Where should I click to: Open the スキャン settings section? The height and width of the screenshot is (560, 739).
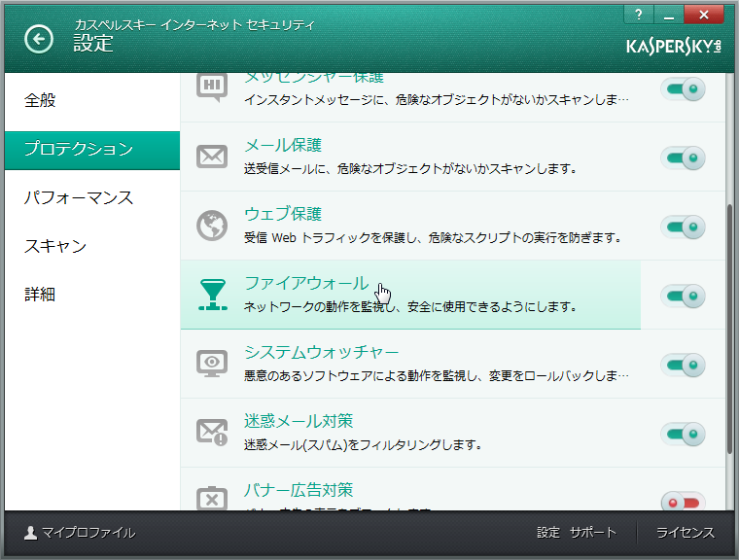pyautogui.click(x=55, y=246)
